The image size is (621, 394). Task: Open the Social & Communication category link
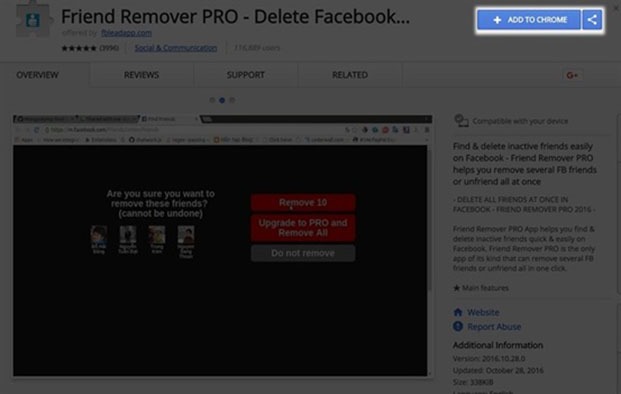click(175, 48)
